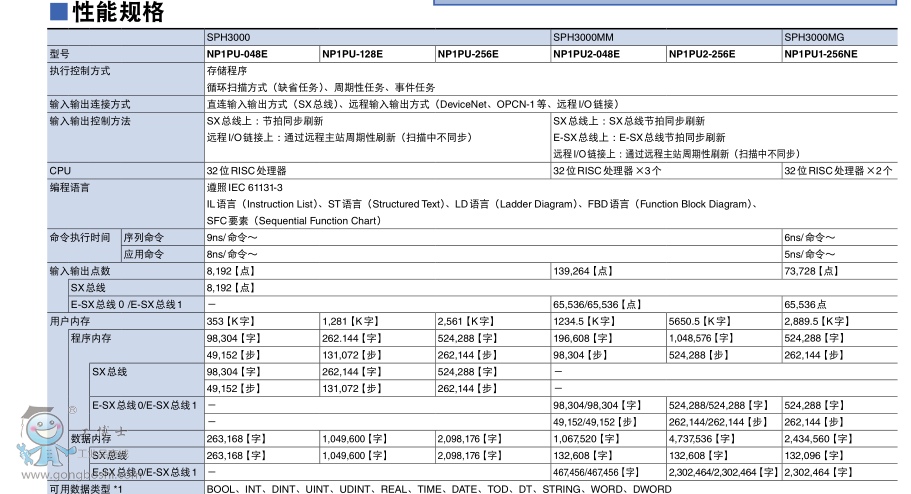Select the SPH3000MG column header
911x494 pixels.
pyautogui.click(x=813, y=37)
